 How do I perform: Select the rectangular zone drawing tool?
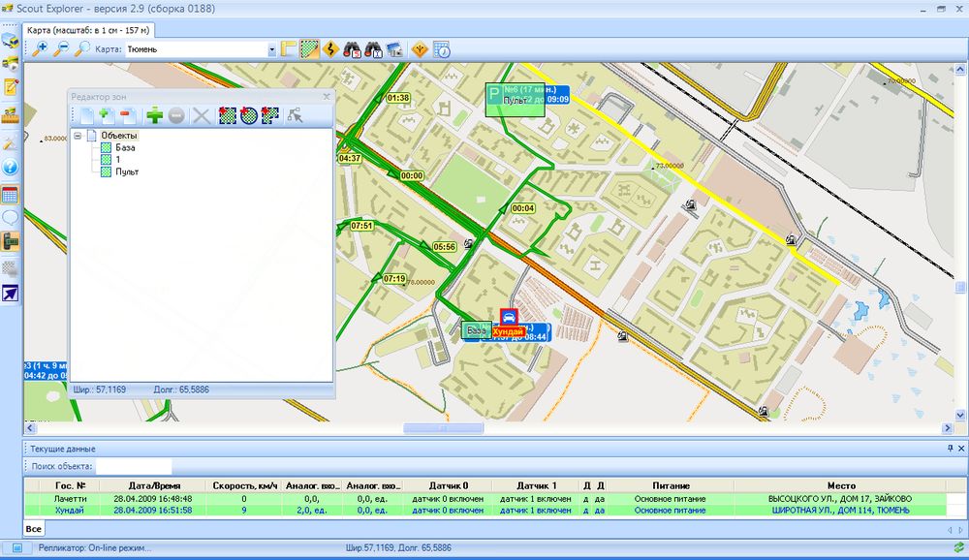pos(228,115)
